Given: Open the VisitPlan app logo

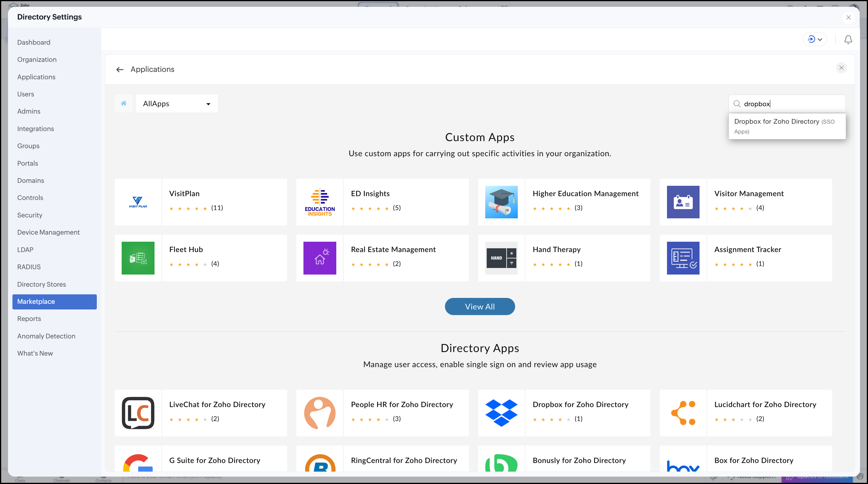Looking at the screenshot, I should (138, 202).
